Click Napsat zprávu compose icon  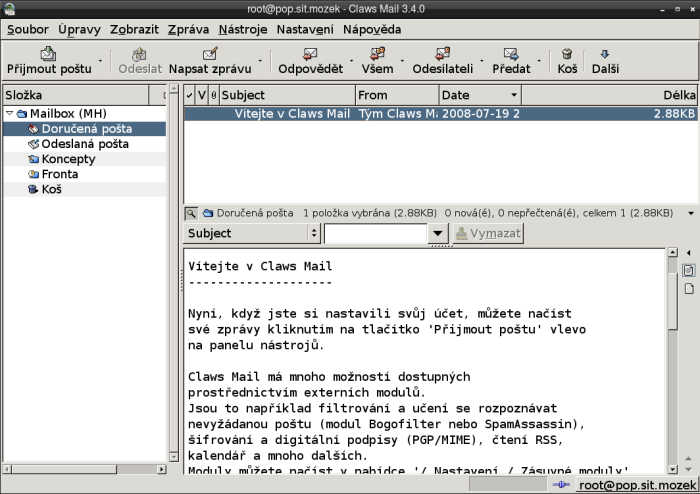click(x=210, y=54)
